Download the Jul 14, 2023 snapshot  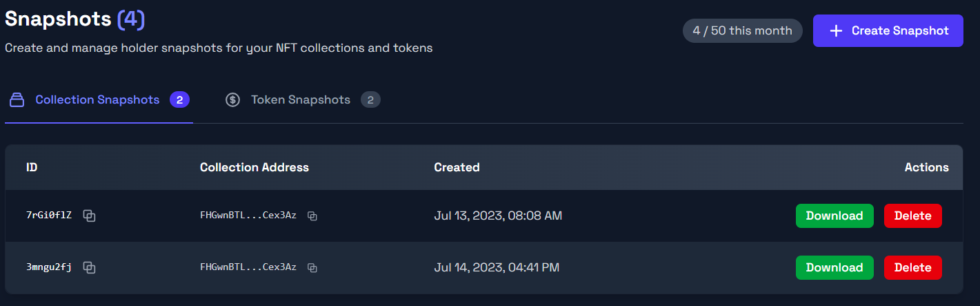834,267
